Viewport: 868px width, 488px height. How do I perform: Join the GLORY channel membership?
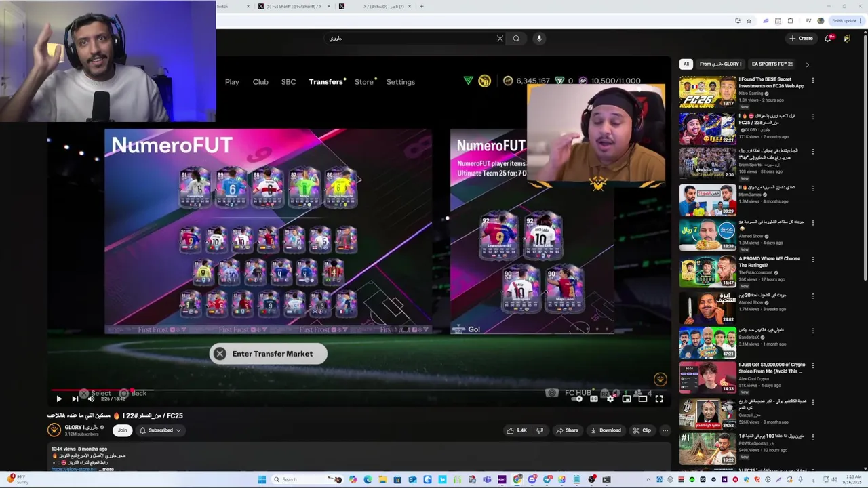point(122,430)
